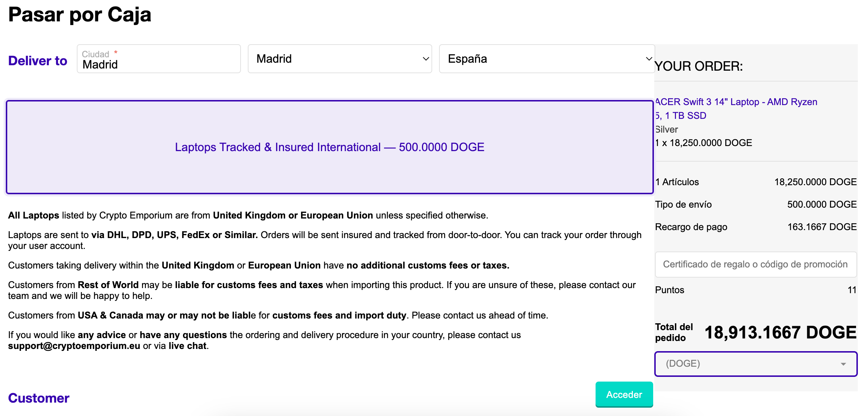
Task: Open the (DOGE) payment currency dropdown
Action: pyautogui.click(x=756, y=364)
